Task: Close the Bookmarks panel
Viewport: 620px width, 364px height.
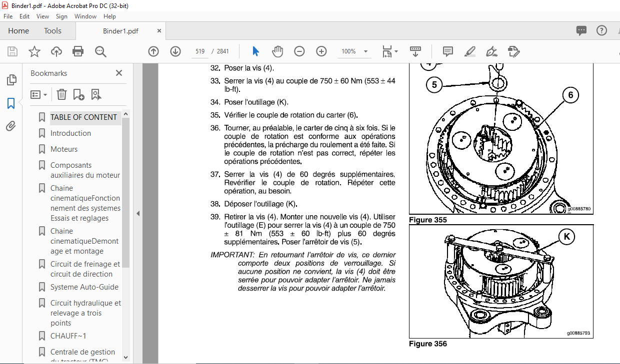Action: pos(119,73)
